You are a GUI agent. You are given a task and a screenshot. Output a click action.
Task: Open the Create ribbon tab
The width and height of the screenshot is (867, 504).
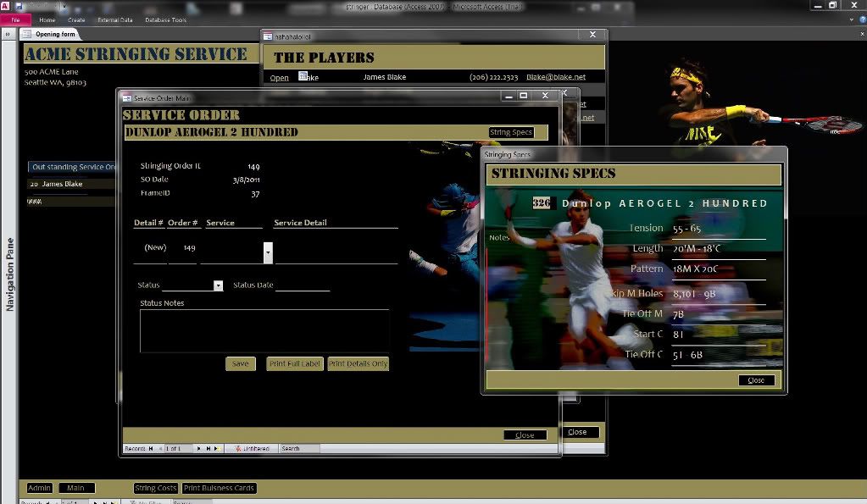pos(76,19)
